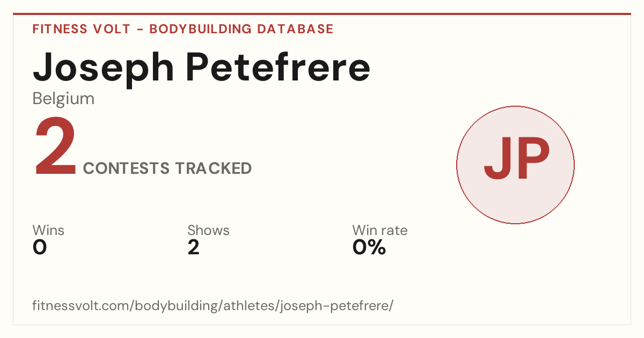Click the letter J in avatar
Screen dimensions: 644x338
(x=497, y=159)
